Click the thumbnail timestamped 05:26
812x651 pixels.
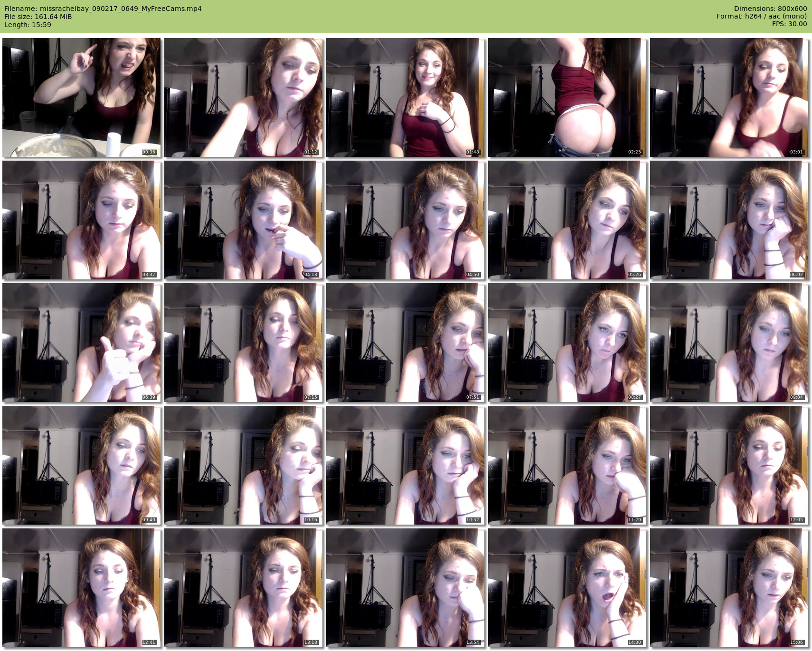point(567,220)
